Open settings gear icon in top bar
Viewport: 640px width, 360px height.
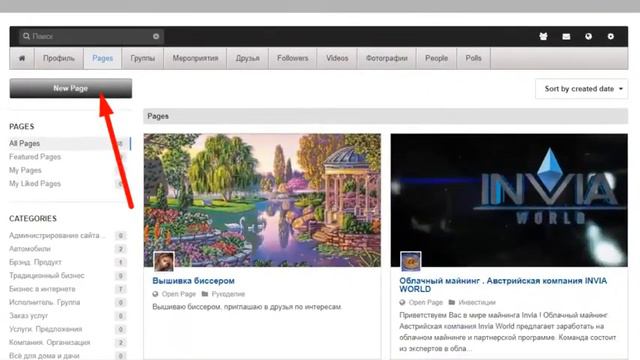coord(611,36)
